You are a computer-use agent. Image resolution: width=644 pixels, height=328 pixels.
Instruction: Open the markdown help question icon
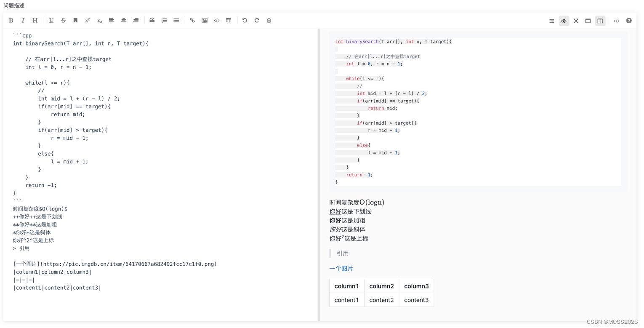[629, 21]
